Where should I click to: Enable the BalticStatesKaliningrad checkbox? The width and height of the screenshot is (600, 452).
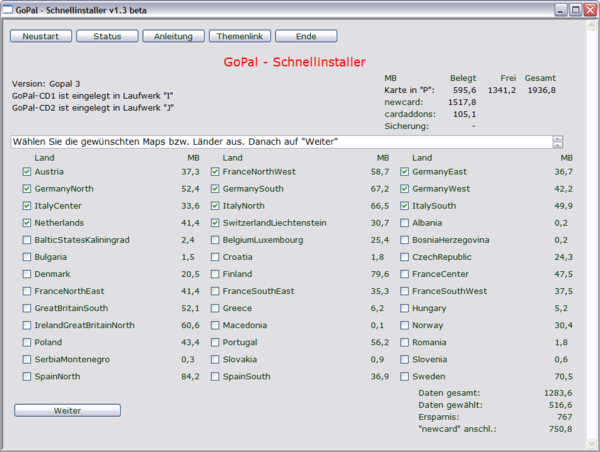(26, 240)
